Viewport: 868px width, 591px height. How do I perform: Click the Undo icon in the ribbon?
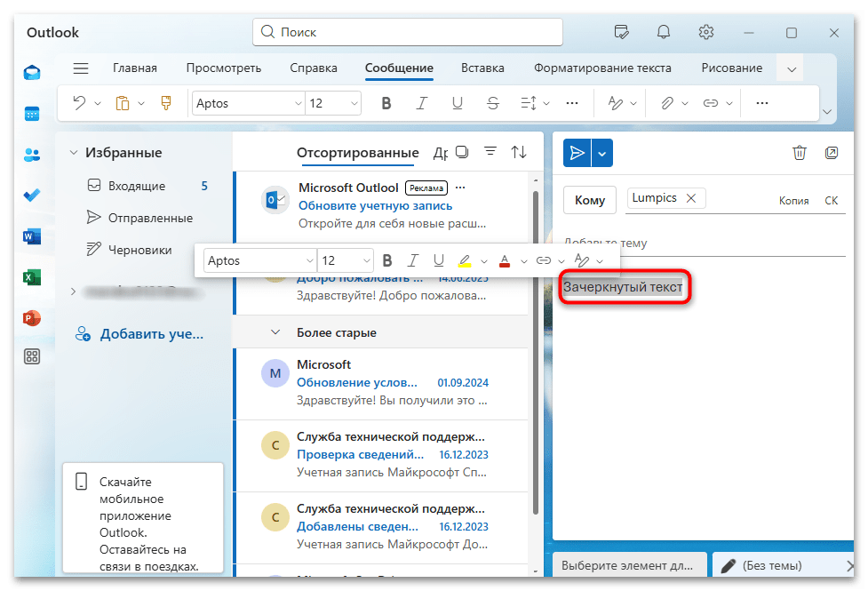click(79, 103)
